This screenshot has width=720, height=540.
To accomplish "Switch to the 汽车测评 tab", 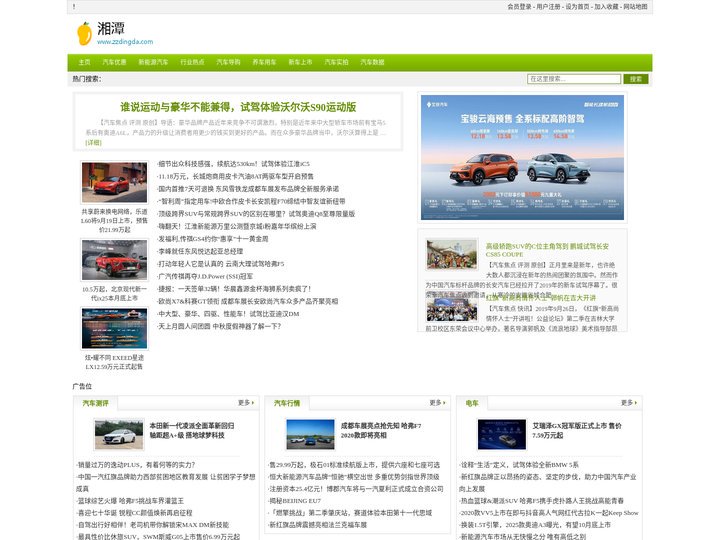I will click(96, 403).
